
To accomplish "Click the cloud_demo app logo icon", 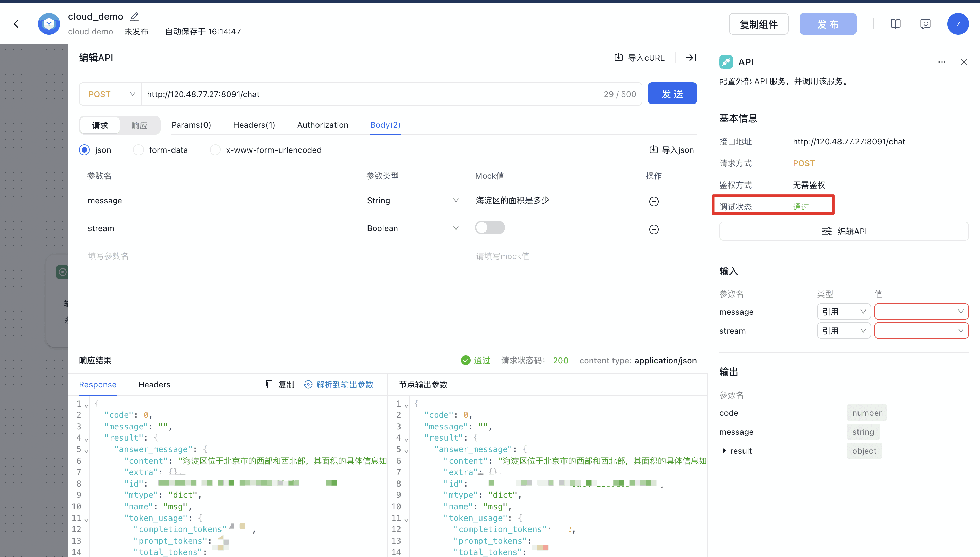I will 49,24.
